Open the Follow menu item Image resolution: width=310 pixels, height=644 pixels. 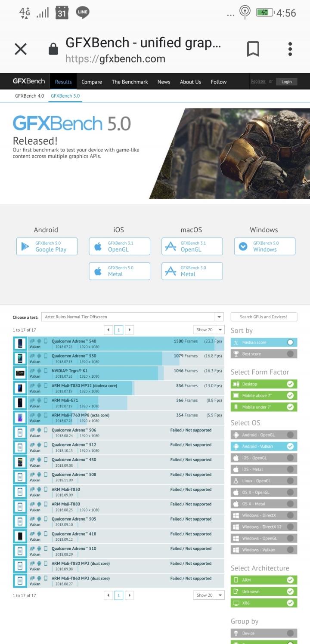click(x=219, y=82)
